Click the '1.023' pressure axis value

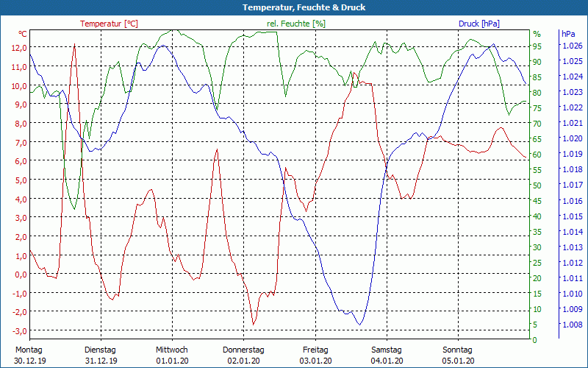pos(573,92)
